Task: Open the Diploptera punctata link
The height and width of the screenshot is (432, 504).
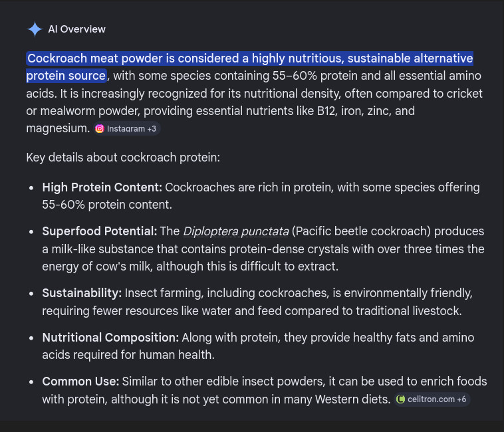Action: coord(235,231)
